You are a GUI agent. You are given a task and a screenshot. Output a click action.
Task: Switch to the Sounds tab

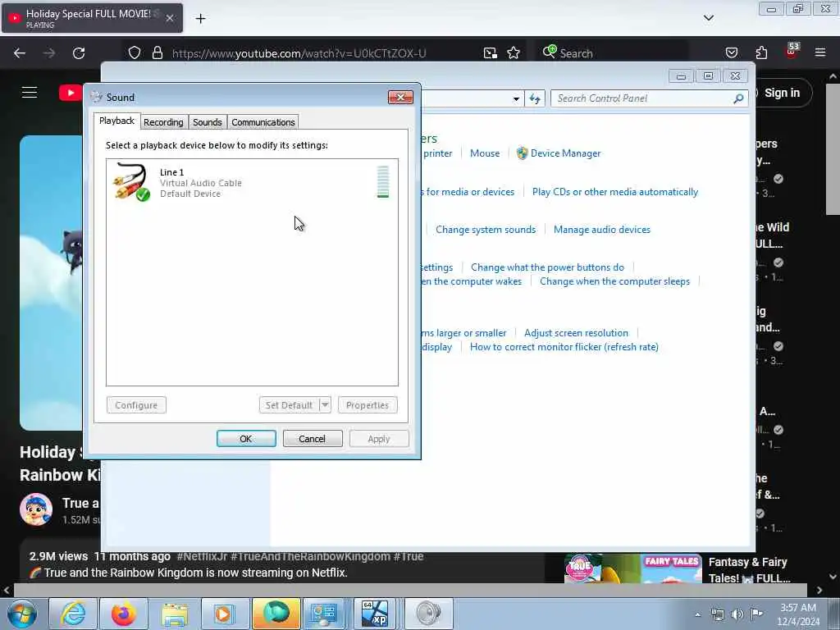tap(208, 122)
